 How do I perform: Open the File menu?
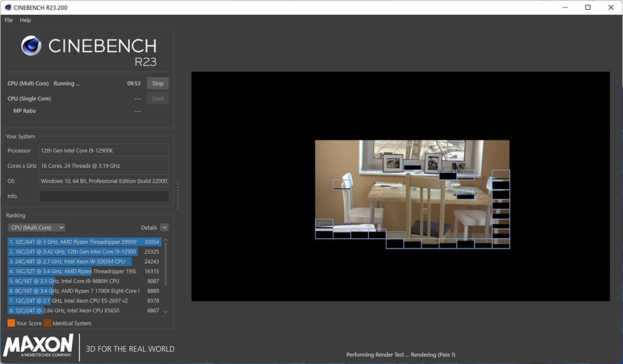coord(9,20)
